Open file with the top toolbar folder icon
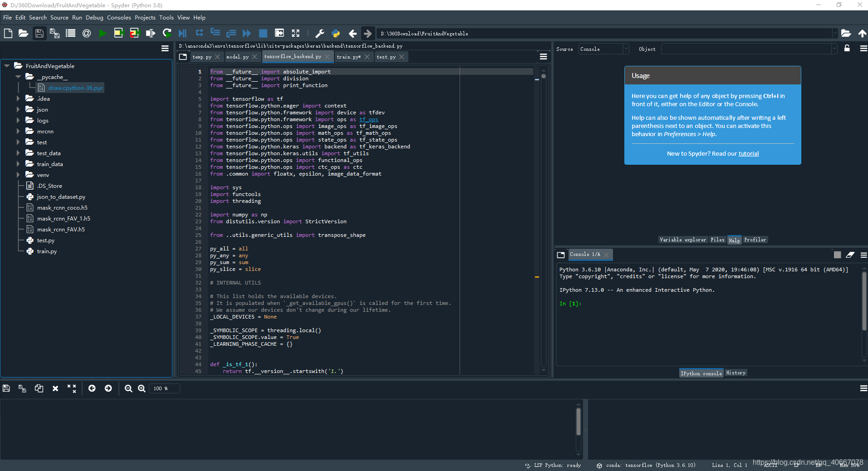 (23, 33)
